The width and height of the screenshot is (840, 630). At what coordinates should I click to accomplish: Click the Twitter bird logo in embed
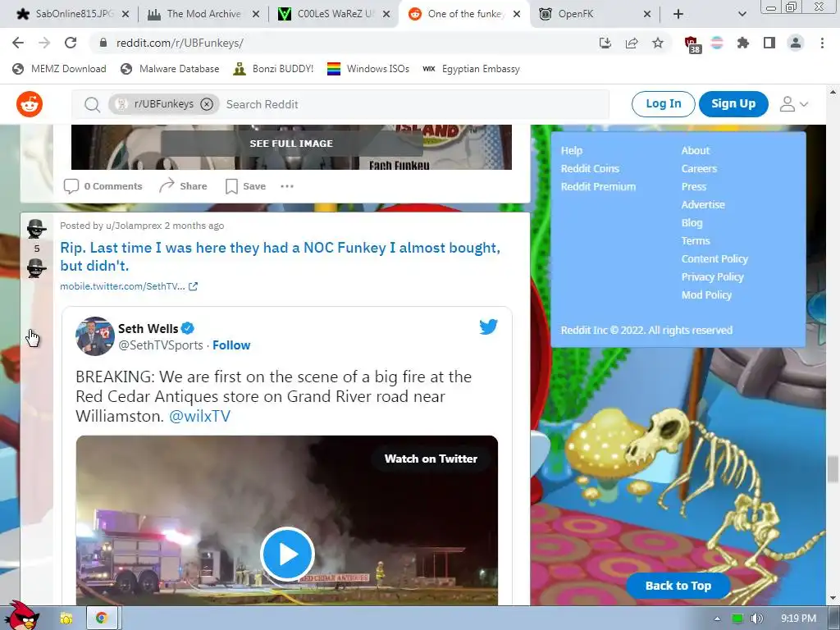point(489,326)
